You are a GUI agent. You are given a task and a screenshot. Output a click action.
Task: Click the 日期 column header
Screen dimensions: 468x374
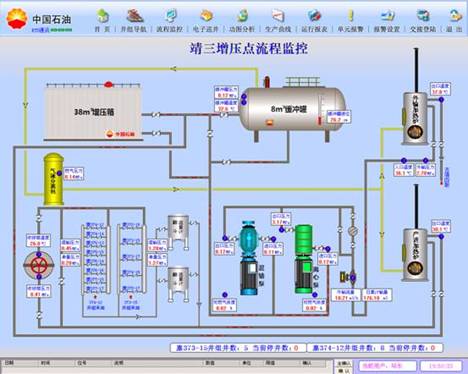pos(10,363)
